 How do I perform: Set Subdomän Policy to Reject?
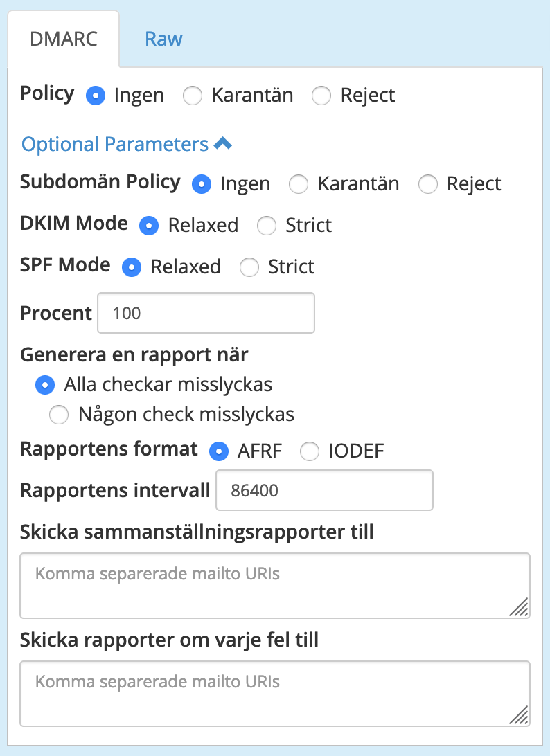[x=428, y=184]
